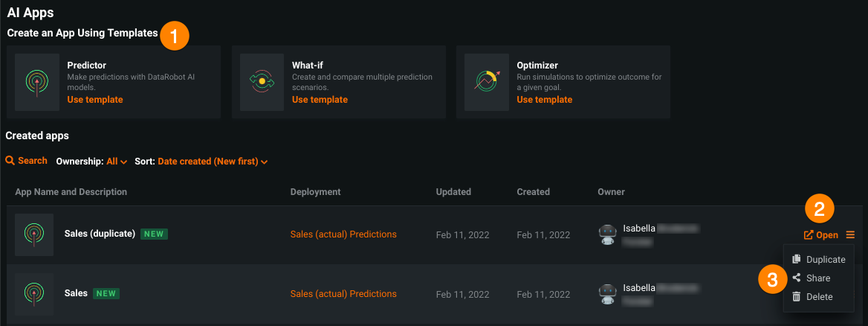Open the Sales (duplicate) app
The height and width of the screenshot is (326, 868).
(x=821, y=235)
